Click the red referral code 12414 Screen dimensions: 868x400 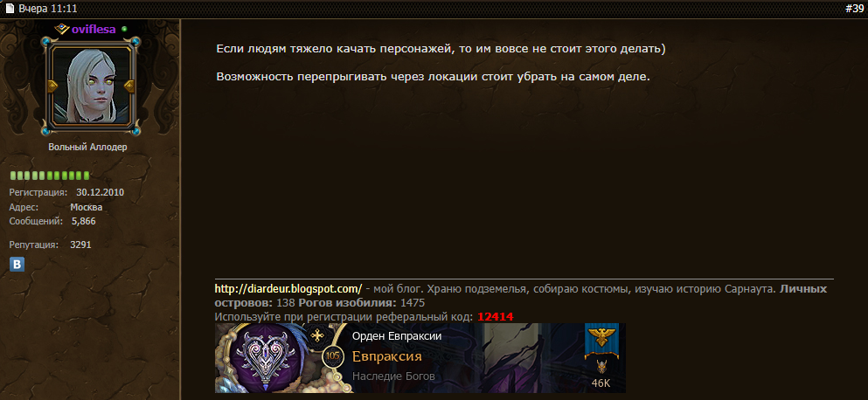496,317
